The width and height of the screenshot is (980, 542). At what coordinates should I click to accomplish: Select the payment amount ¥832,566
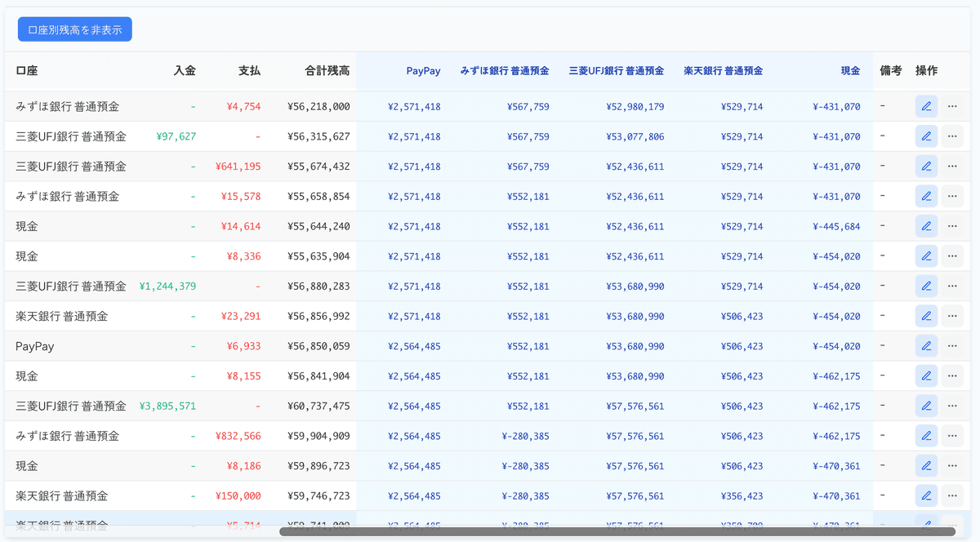point(238,436)
